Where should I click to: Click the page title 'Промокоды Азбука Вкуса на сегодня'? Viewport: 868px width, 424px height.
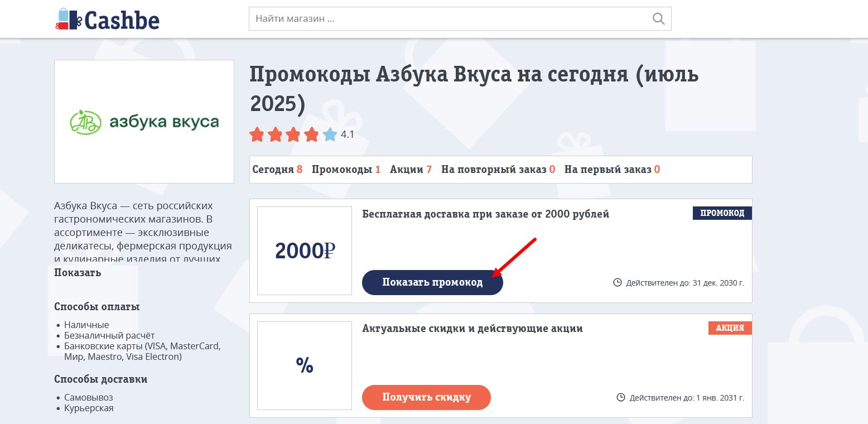click(x=474, y=89)
